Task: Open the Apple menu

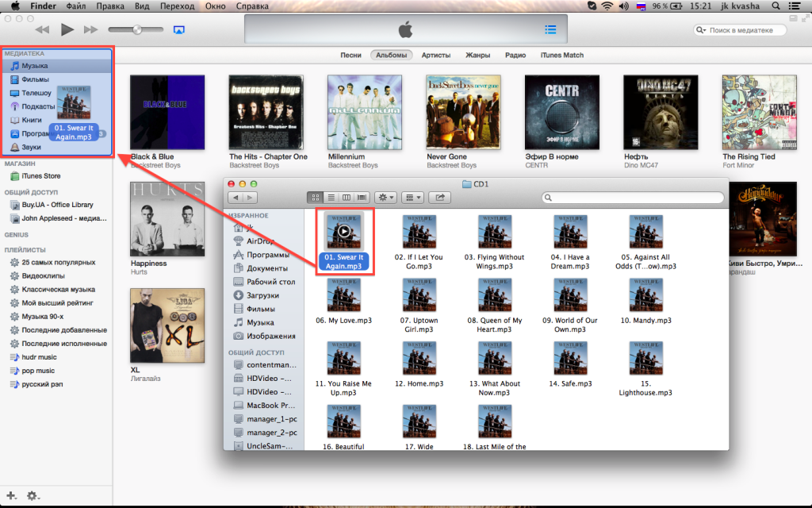Action: coord(15,6)
